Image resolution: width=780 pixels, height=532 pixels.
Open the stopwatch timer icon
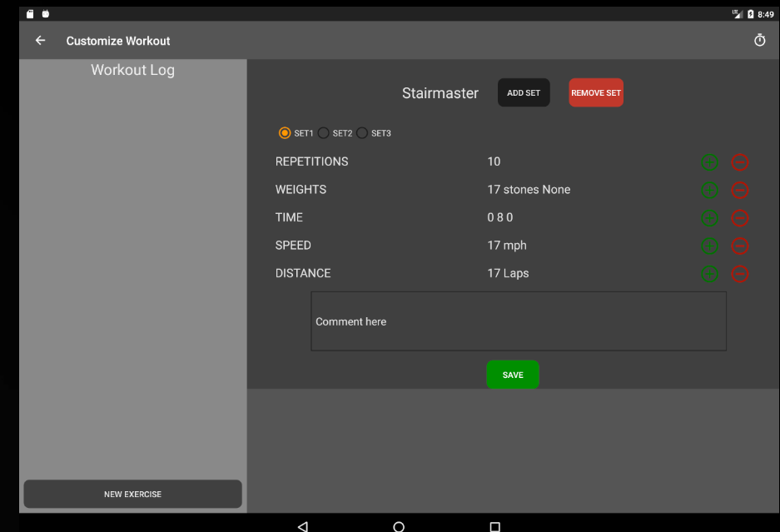[x=759, y=40]
